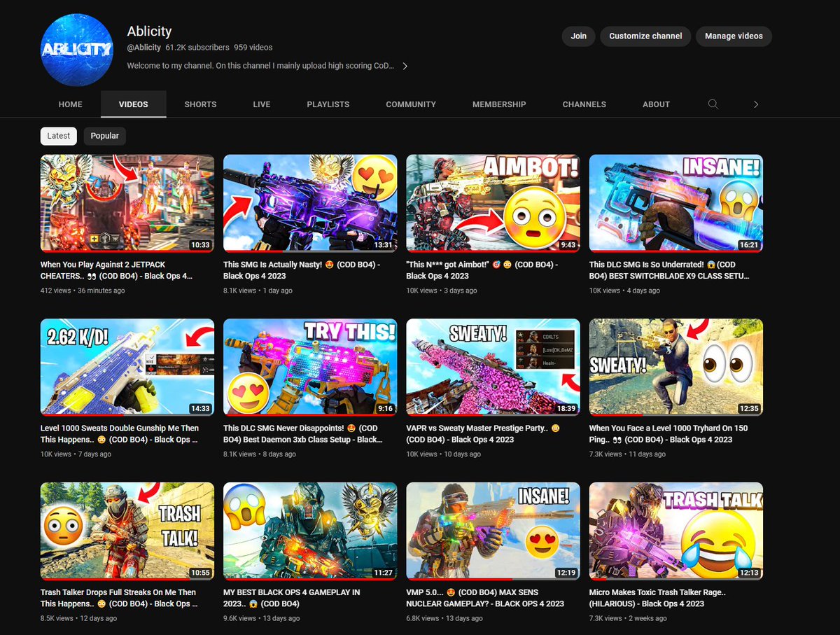Image resolution: width=840 pixels, height=635 pixels.
Task: Click title "Level 1000 Sweats Double Gunship Me"
Action: pos(120,434)
